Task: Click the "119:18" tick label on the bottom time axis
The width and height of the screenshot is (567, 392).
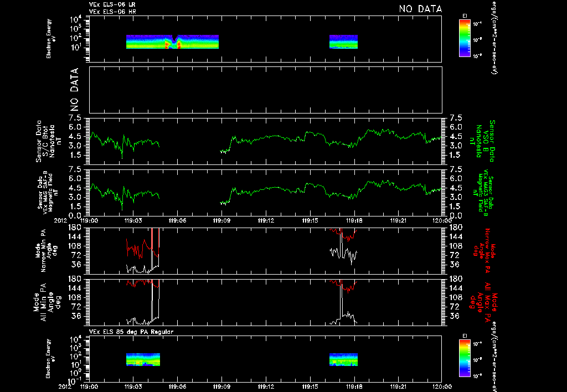Action: [x=354, y=386]
